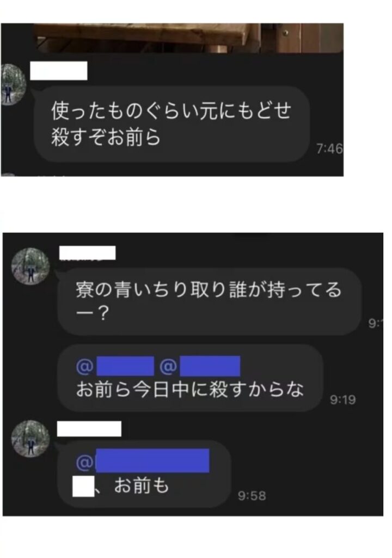Click the white redacted box before 、お前も
Image resolution: width=392 pixels, height=558 pixels.
click(84, 486)
